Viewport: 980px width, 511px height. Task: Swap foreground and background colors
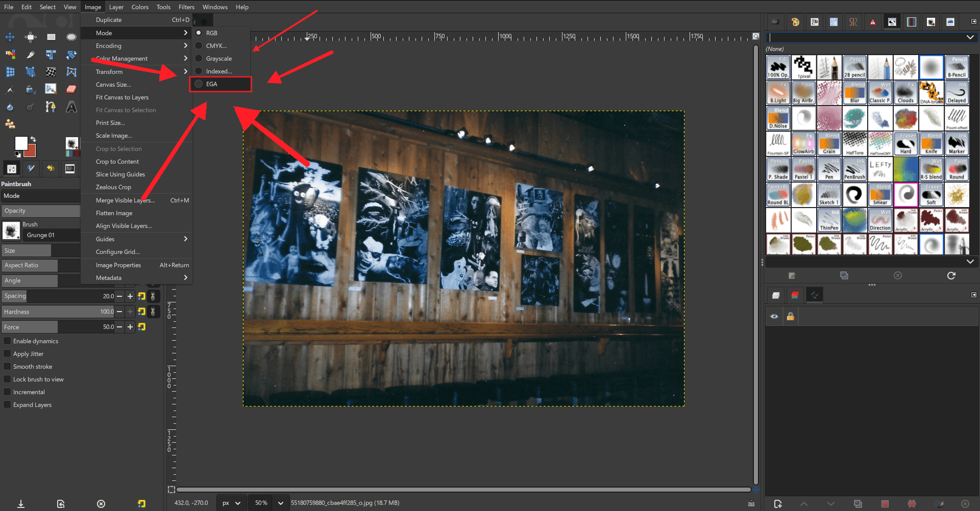pos(33,139)
